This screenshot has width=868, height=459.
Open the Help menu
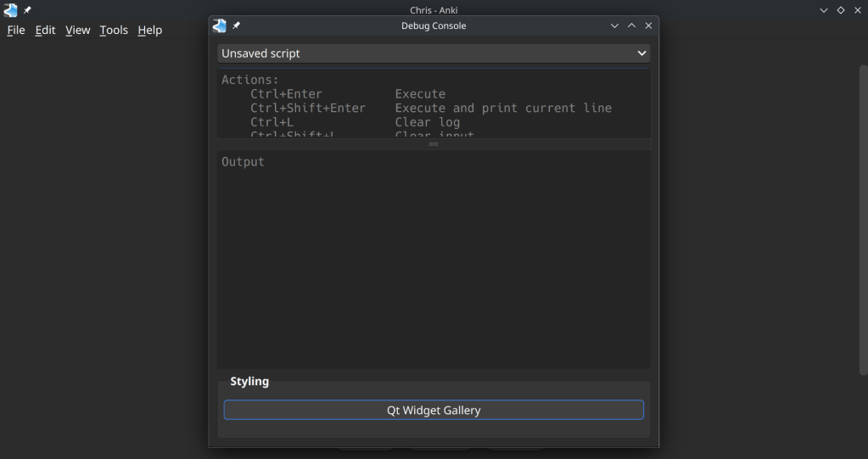150,30
